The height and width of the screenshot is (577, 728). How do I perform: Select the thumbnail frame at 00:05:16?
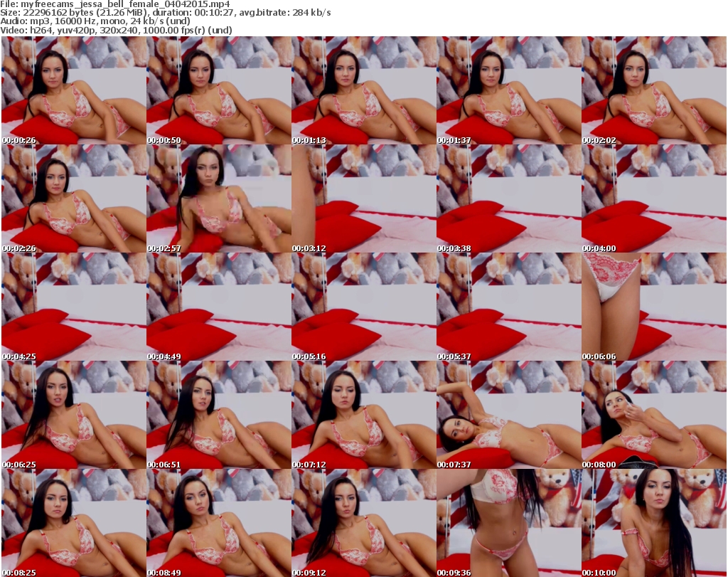tap(363, 307)
